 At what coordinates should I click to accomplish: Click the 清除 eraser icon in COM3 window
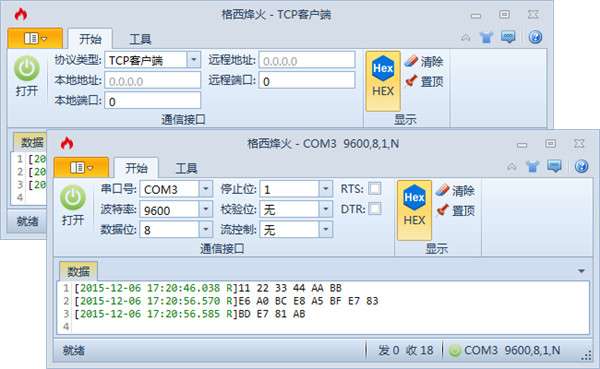click(442, 190)
